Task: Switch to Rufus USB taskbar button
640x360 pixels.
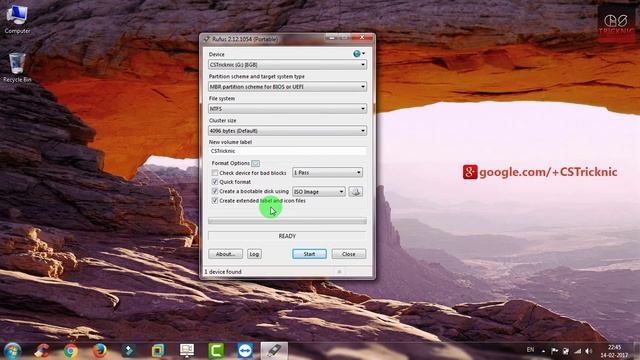Action: [274, 351]
